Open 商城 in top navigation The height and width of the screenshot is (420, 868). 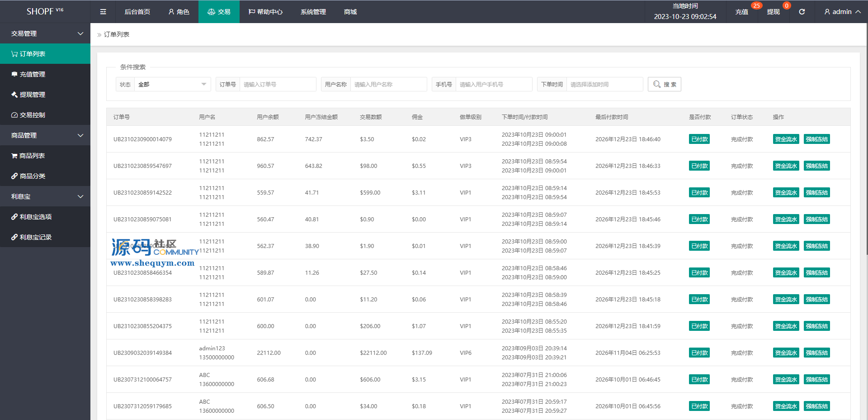[x=350, y=12]
